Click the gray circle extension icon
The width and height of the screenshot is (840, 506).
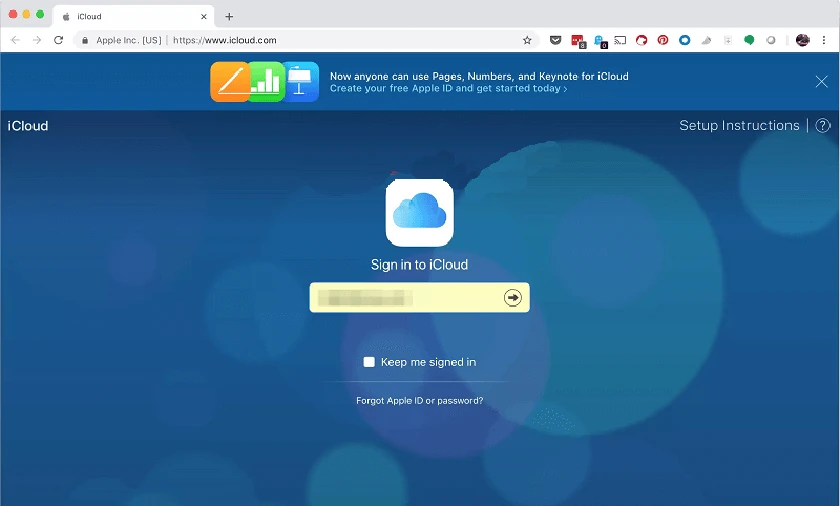[770, 40]
